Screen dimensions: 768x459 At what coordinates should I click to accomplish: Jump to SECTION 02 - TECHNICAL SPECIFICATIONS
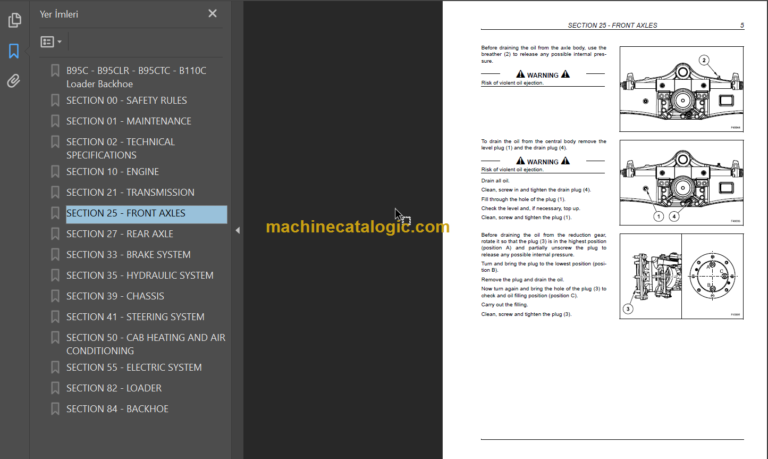120,148
